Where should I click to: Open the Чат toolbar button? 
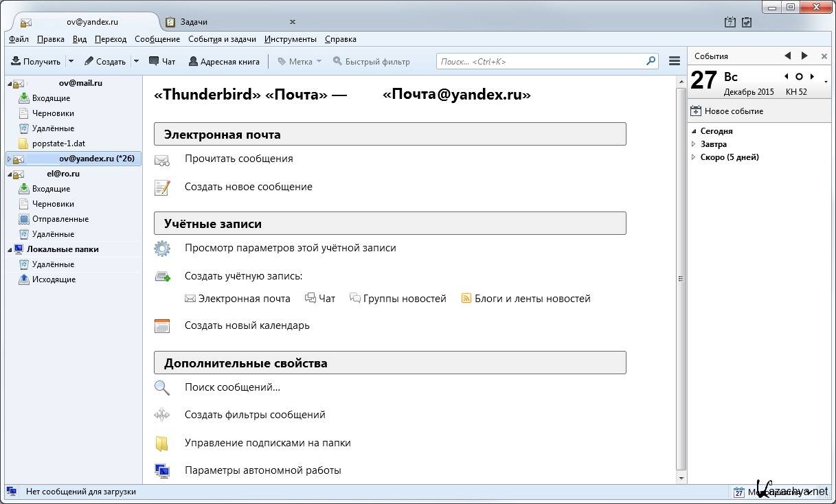tap(162, 61)
